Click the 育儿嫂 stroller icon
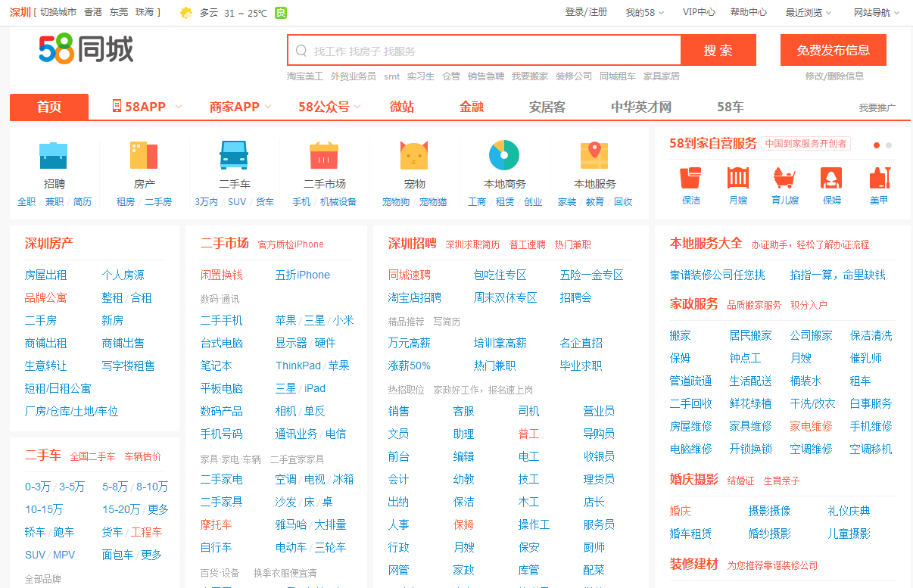Screen dimensions: 913x588 click(785, 178)
